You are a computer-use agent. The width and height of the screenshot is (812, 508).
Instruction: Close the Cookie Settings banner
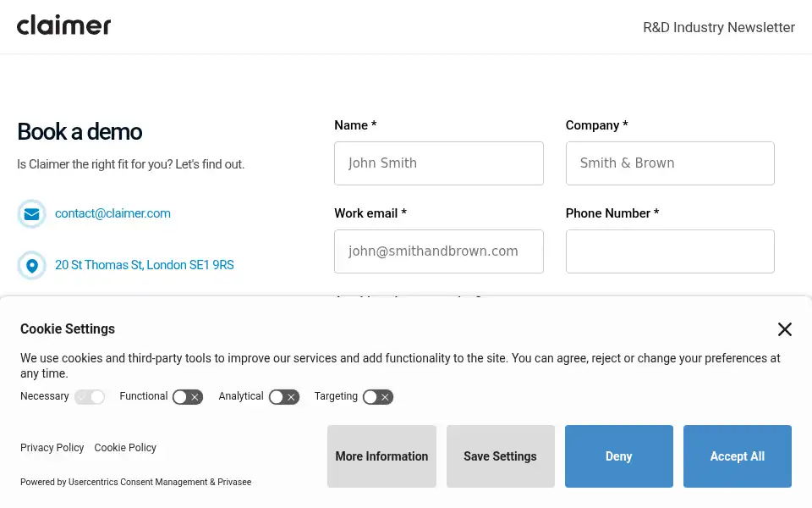point(785,329)
